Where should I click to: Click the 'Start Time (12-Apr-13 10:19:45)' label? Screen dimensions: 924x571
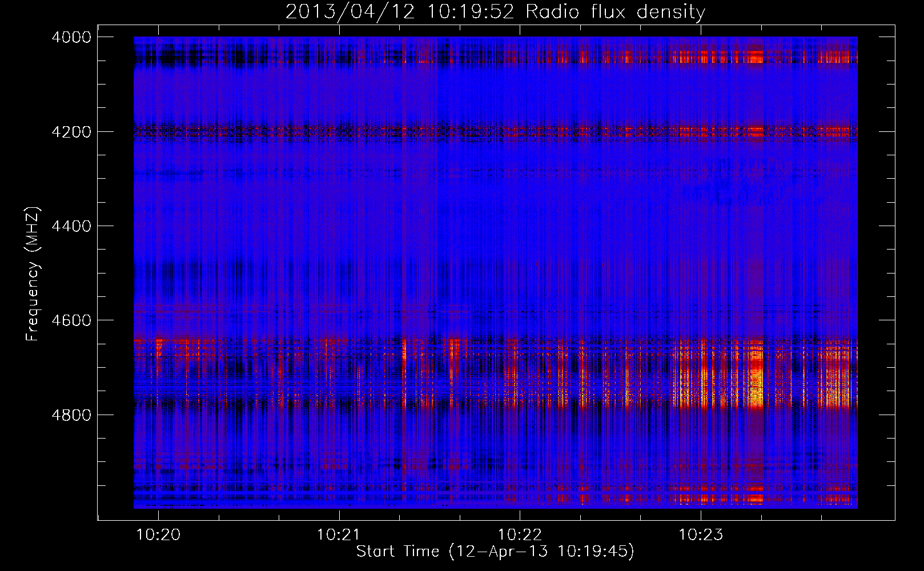coord(495,552)
